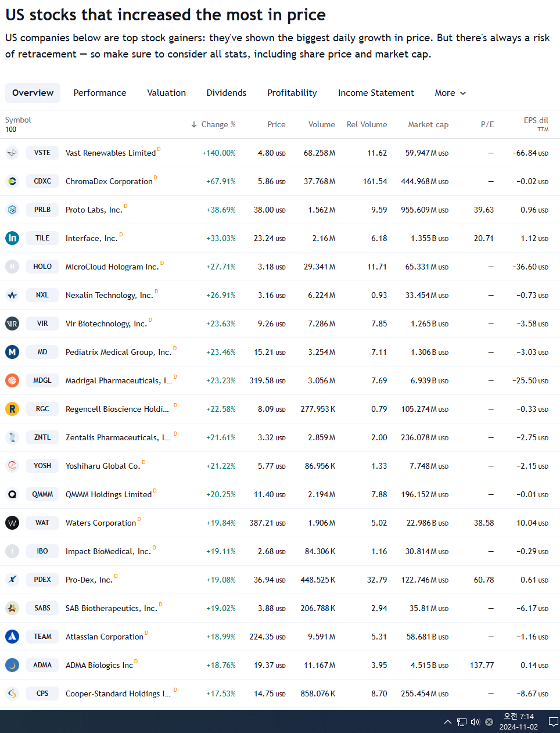Select the Overview tab

(x=33, y=93)
